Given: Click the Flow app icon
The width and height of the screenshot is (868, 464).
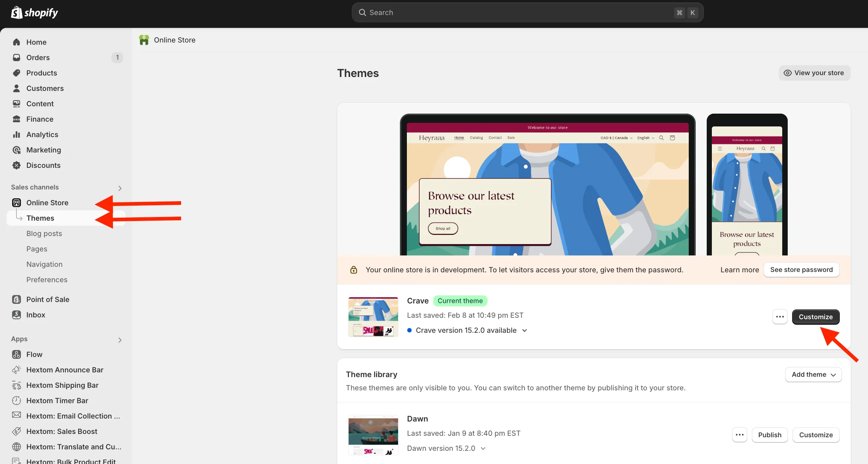Looking at the screenshot, I should coord(16,354).
